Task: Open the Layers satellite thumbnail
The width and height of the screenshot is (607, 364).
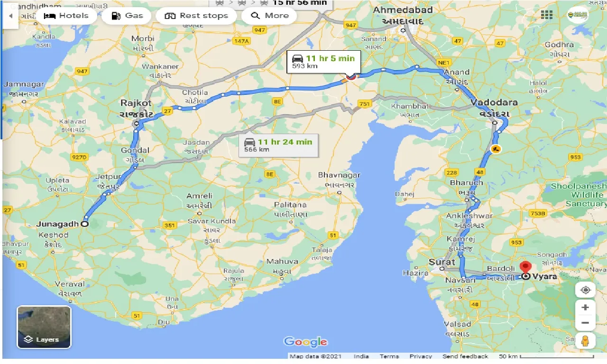Action: tap(44, 327)
